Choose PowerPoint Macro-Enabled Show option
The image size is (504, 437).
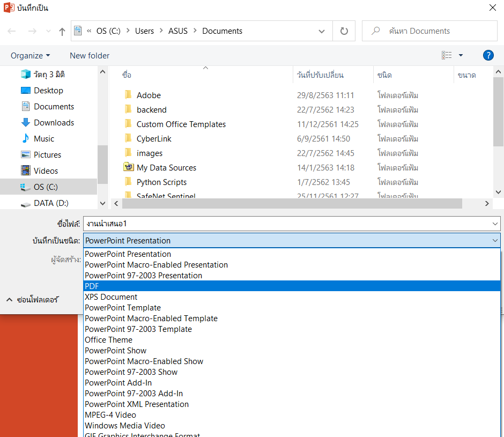coord(292,361)
